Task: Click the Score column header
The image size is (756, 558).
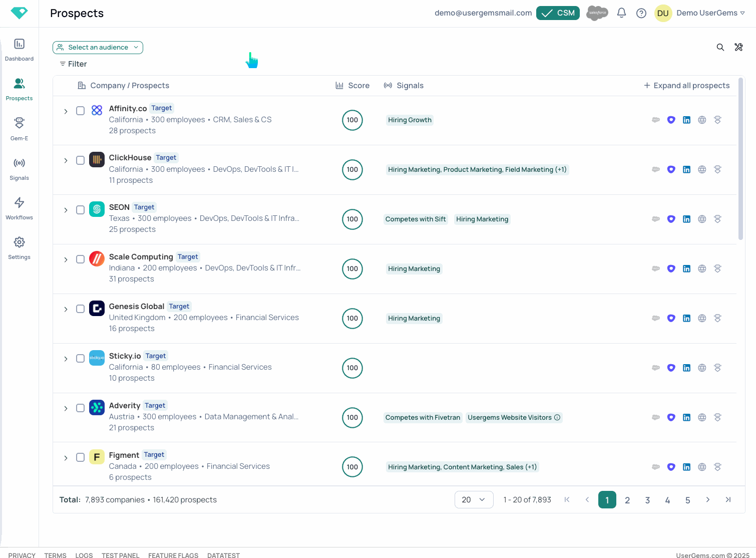Action: (352, 86)
